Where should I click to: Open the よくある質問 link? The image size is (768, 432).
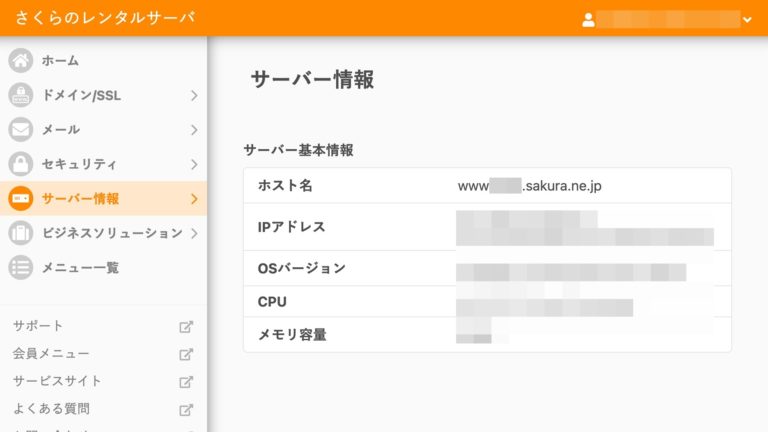[51, 409]
